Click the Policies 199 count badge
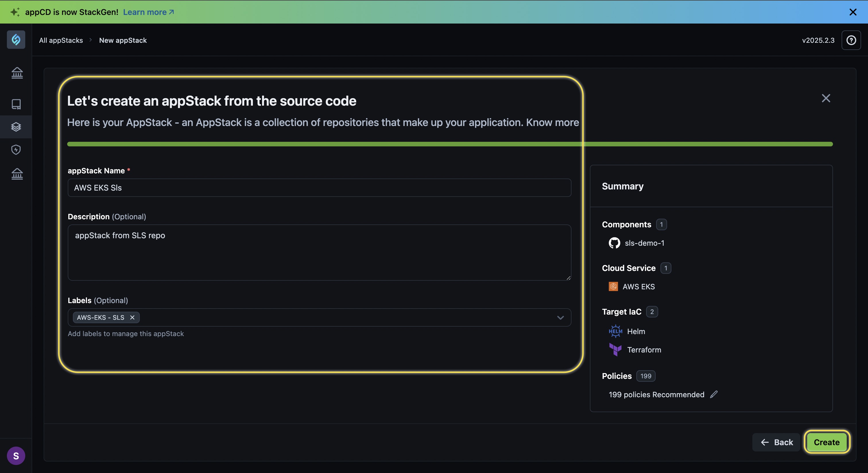 [646, 376]
